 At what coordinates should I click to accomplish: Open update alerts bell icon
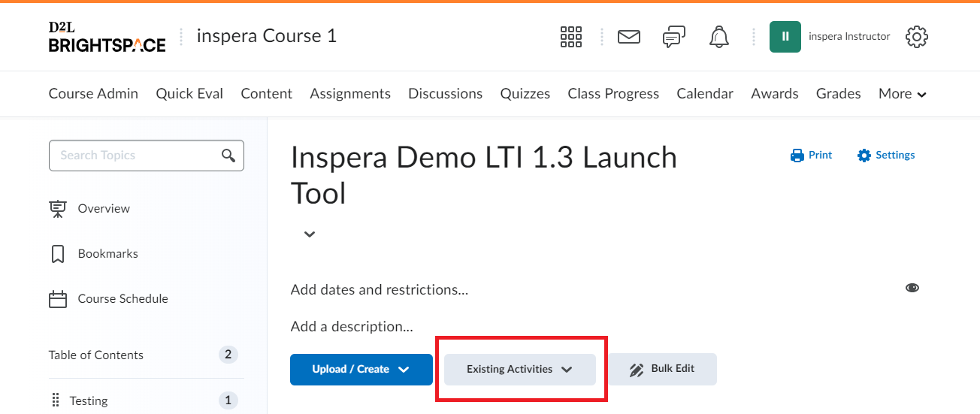coord(719,36)
